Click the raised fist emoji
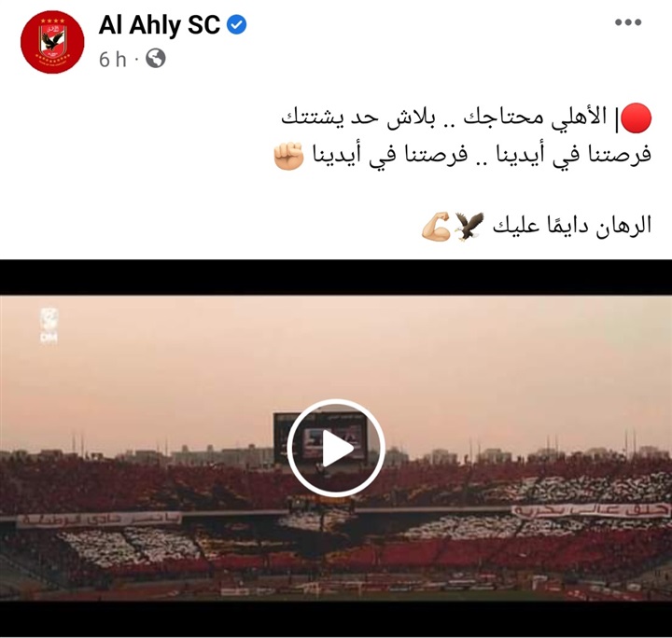672x638 pixels. (288, 156)
